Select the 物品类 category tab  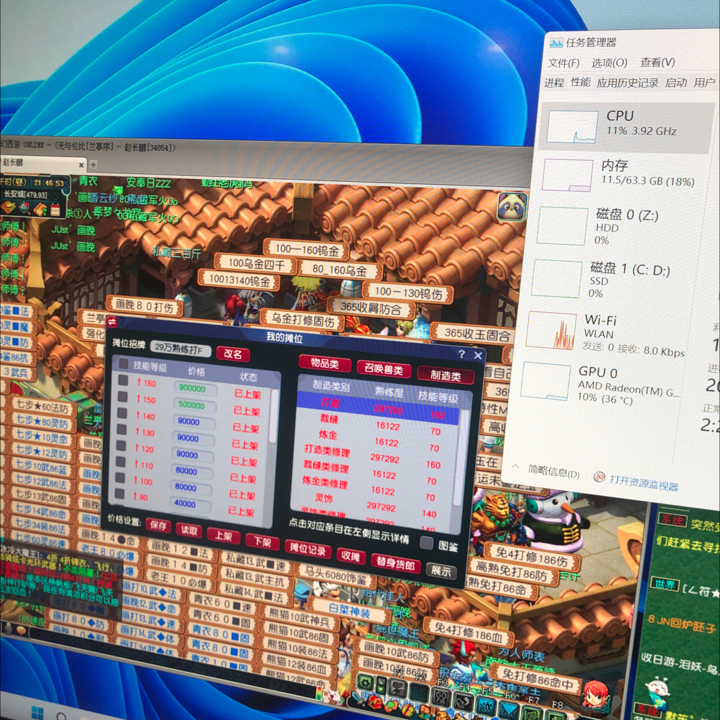point(325,363)
